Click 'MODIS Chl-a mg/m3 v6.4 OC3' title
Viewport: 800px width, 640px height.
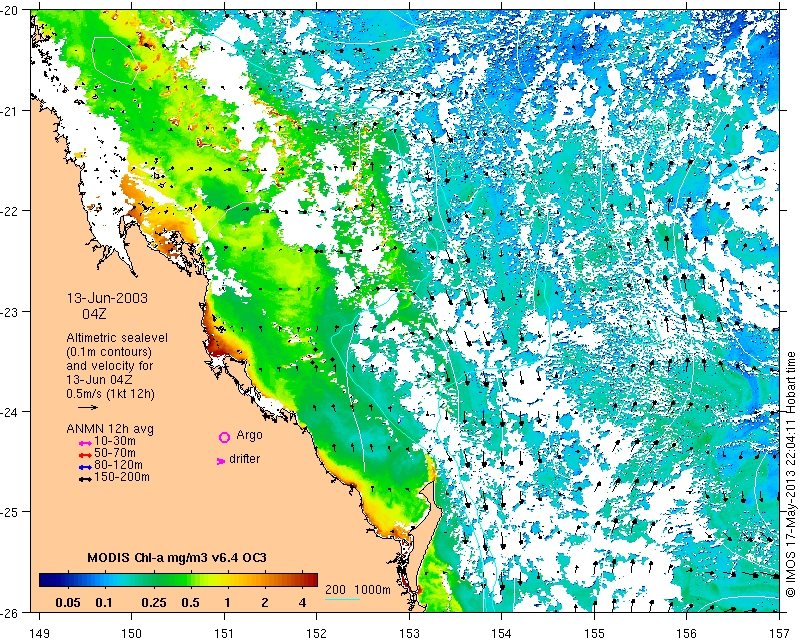click(x=177, y=557)
